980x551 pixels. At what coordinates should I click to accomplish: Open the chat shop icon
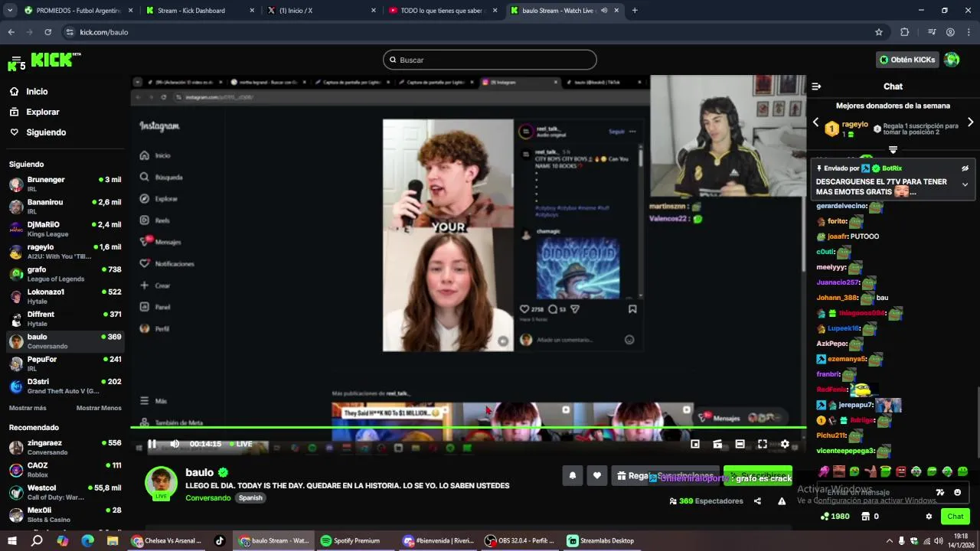coord(865,517)
